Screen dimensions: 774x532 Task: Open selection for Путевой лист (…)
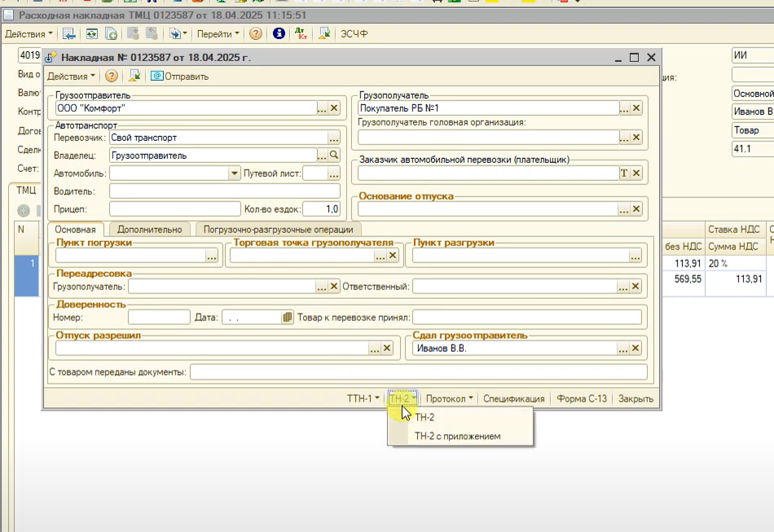click(x=334, y=174)
